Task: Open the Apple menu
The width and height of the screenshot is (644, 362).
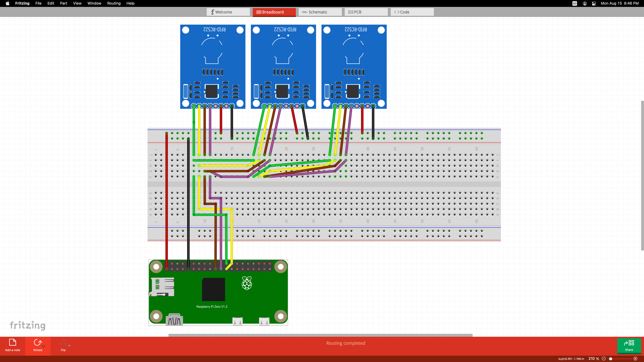Action: 7,3
